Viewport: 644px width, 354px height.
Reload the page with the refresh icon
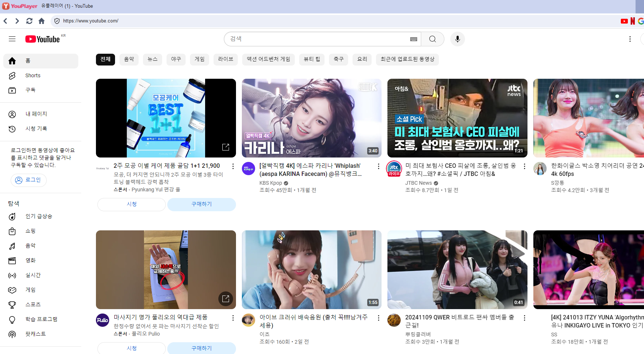coord(29,21)
